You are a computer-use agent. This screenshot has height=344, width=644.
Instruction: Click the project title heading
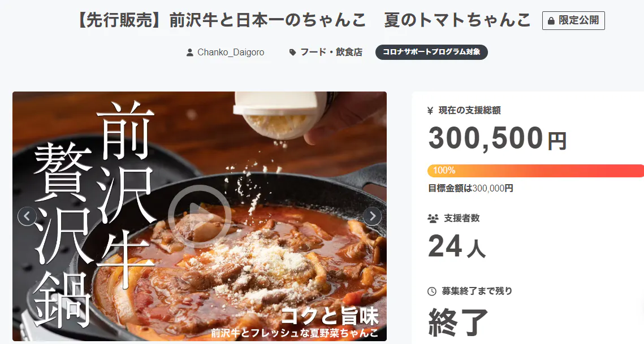click(304, 20)
